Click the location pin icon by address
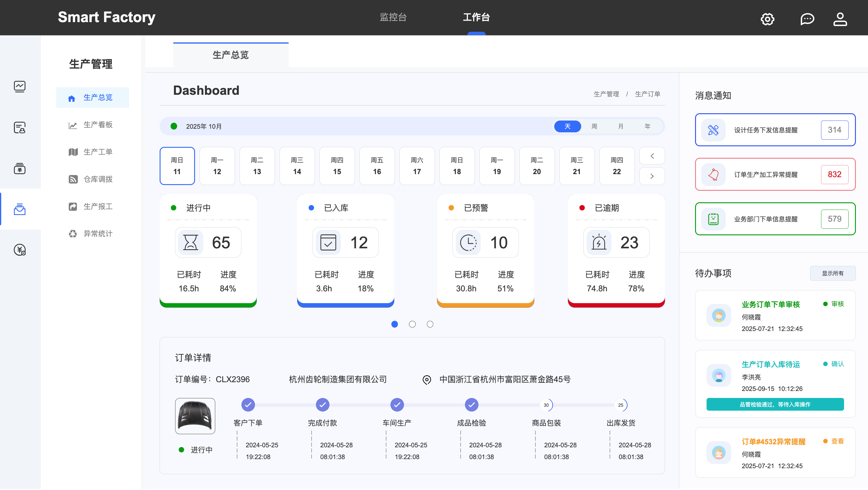Image resolution: width=868 pixels, height=490 pixels. coord(427,380)
